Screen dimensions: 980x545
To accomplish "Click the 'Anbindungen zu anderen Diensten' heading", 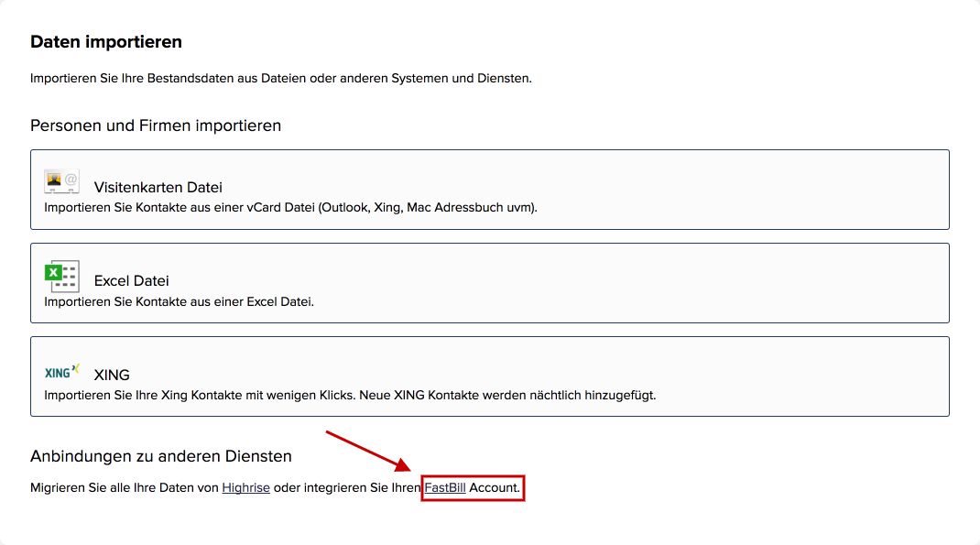I will [x=161, y=456].
